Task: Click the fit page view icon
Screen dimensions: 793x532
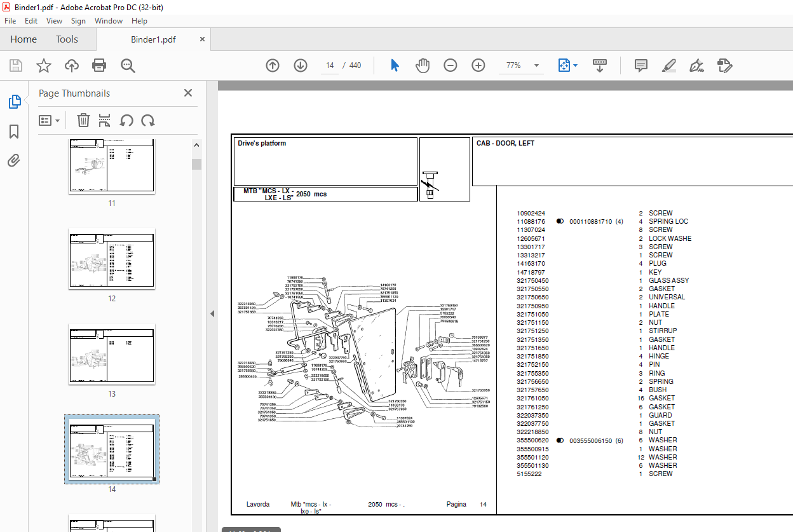Action: (564, 65)
